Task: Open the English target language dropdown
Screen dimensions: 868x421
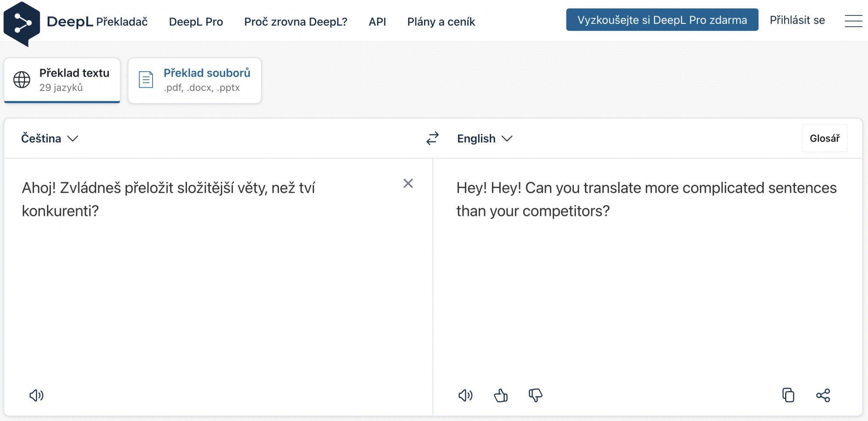Action: pos(485,138)
